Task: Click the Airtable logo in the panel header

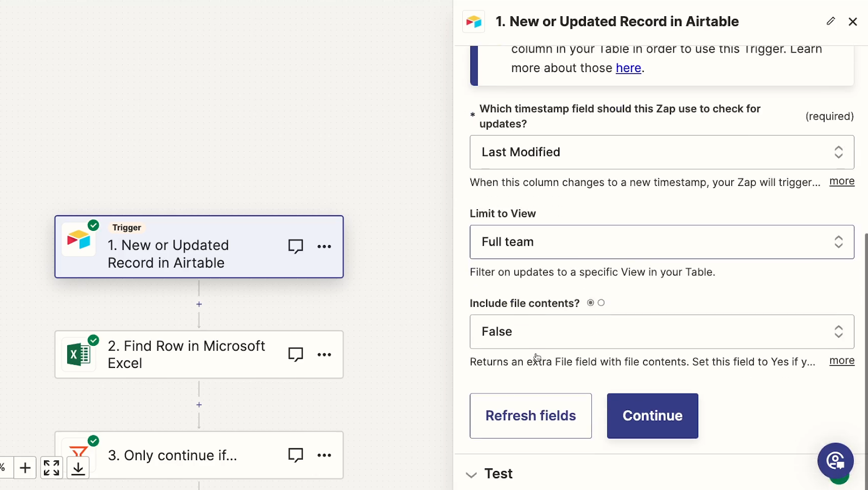Action: [x=474, y=22]
